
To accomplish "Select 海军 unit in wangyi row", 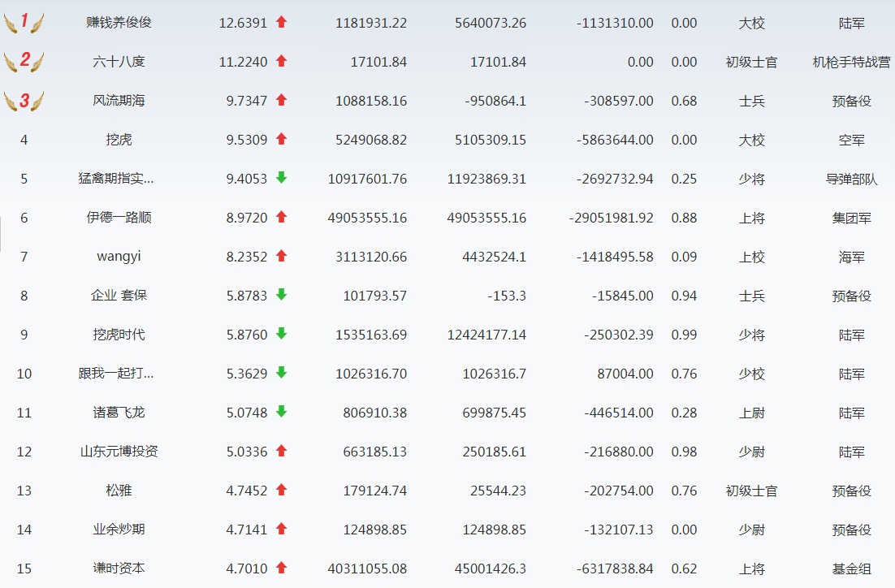I will (x=851, y=257).
